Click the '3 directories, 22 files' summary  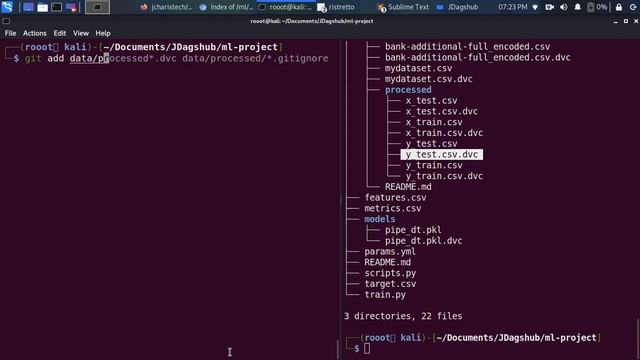(x=403, y=316)
